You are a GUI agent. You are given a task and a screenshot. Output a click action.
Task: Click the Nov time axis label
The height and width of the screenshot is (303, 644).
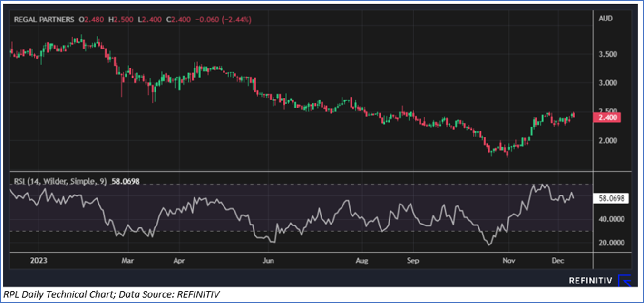[x=509, y=261]
